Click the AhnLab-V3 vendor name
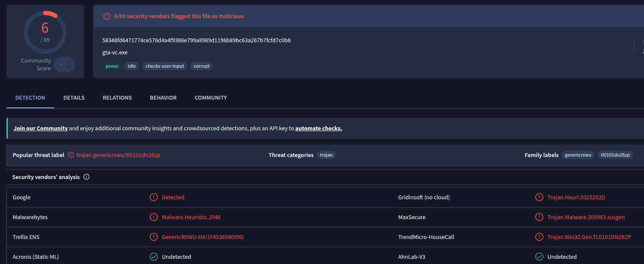644x264 pixels. 412,257
